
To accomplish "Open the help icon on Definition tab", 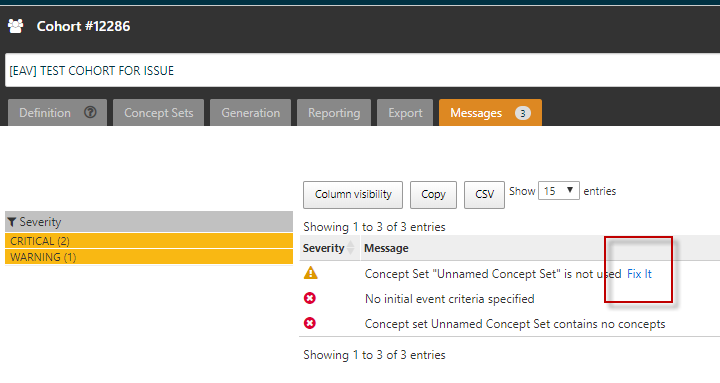I will pos(90,113).
